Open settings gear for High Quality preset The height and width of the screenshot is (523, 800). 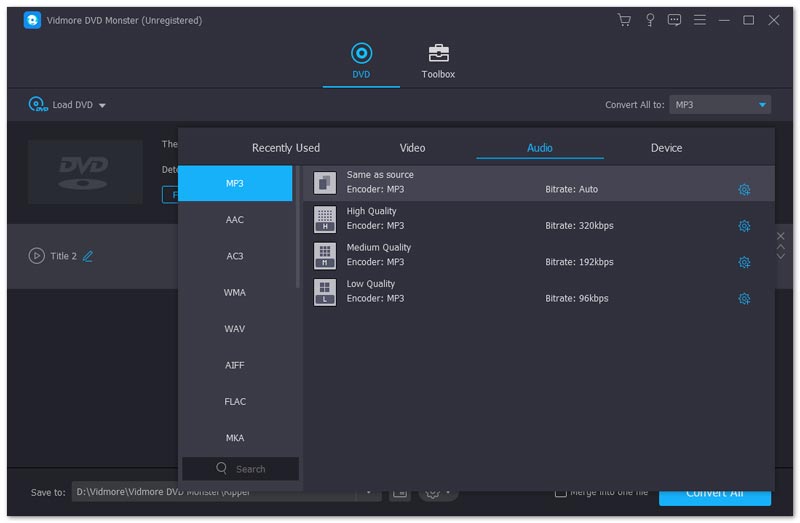(744, 226)
